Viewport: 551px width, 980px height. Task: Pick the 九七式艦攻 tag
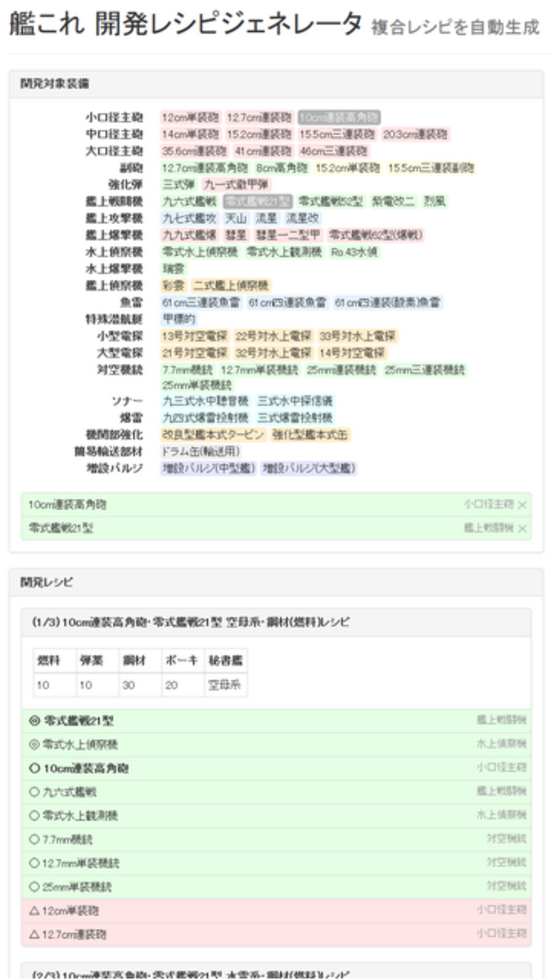click(189, 218)
